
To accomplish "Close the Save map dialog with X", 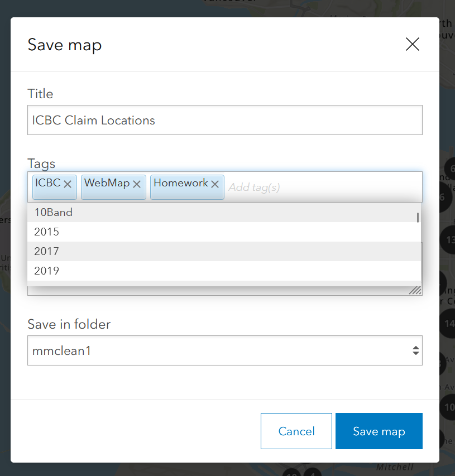I will (413, 44).
